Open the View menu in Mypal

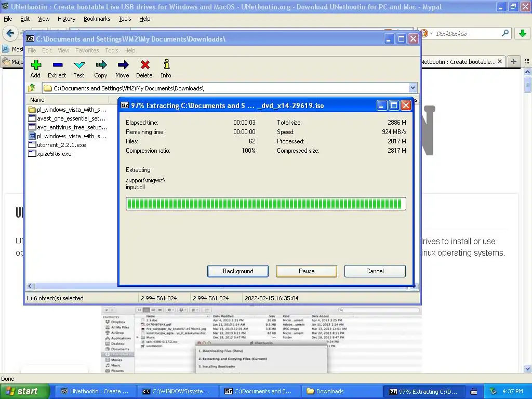[x=44, y=19]
